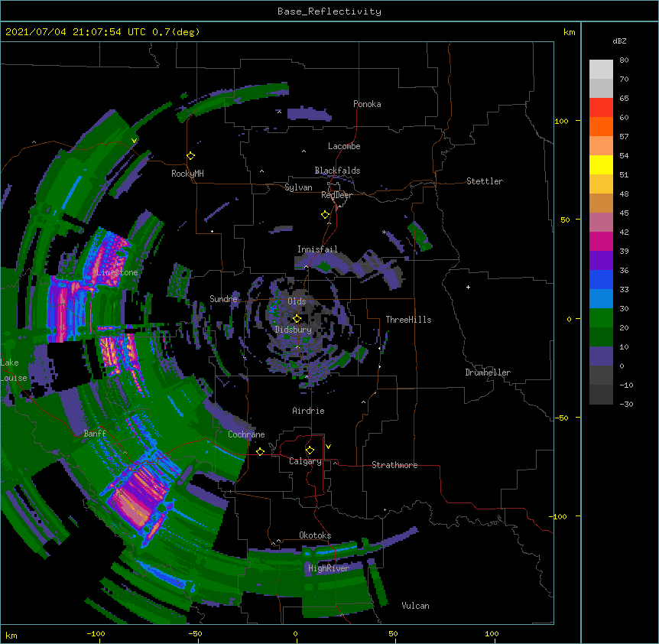Screen dimensions: 659x644
Task: Select the blue 33-36 dBZ legend swatch
Action: pyautogui.click(x=601, y=280)
